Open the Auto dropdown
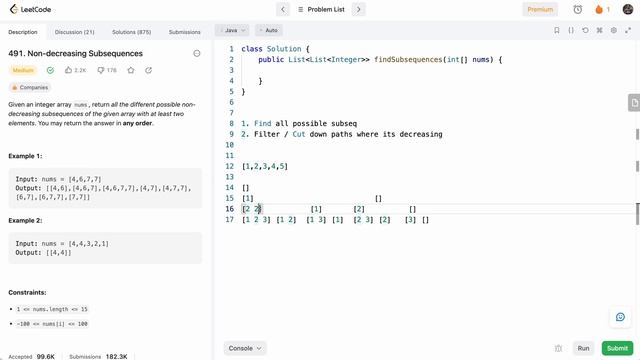The width and height of the screenshot is (640, 360). [269, 30]
